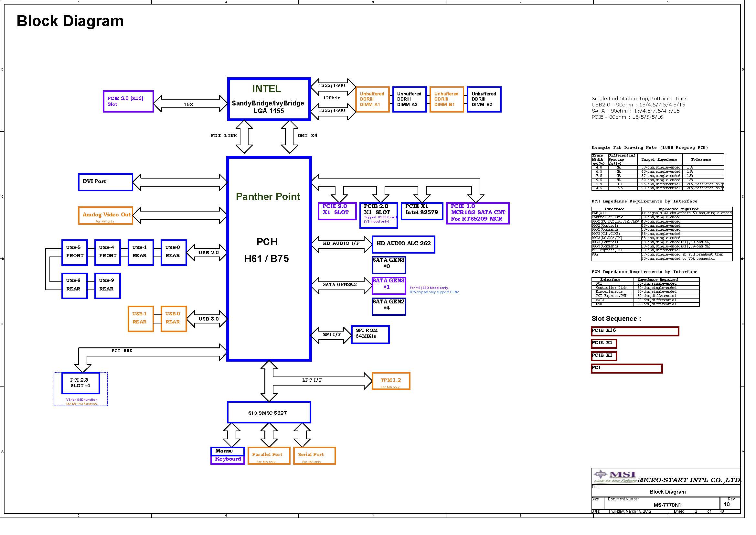Select the blue USB-0 REAR block
The height and width of the screenshot is (535, 756).
coord(174,253)
